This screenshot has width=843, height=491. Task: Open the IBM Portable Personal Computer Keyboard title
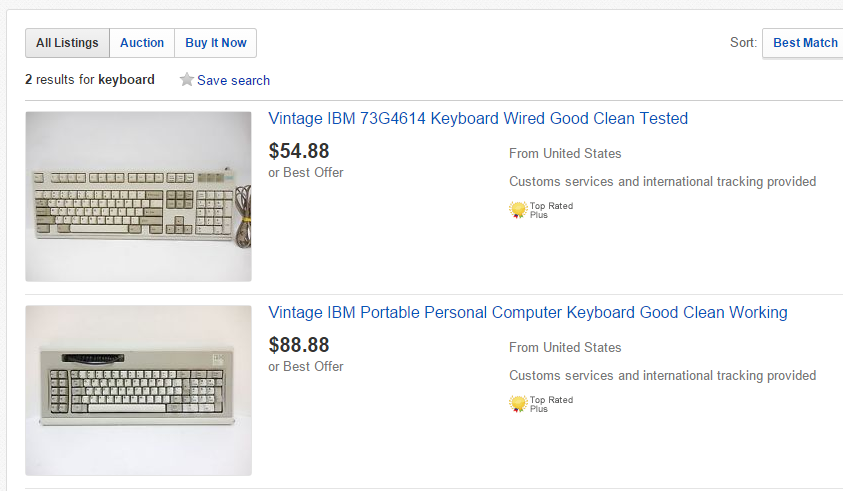pyautogui.click(x=528, y=313)
